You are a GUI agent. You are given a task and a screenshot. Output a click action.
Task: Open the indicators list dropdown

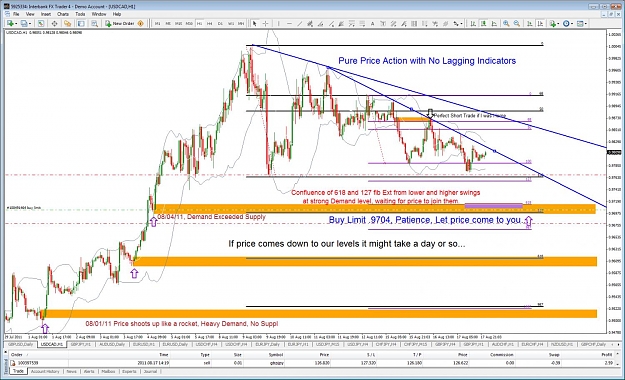pyautogui.click(x=555, y=24)
